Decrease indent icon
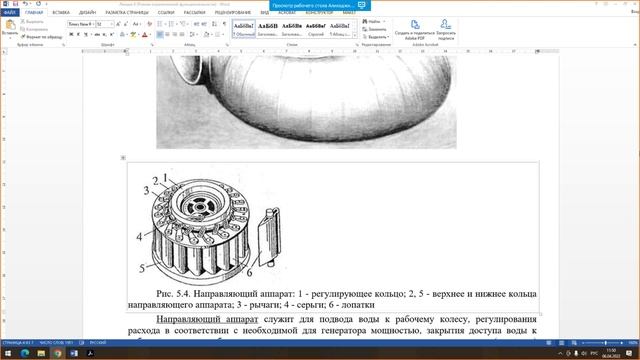640x360 pixels. 197,24
